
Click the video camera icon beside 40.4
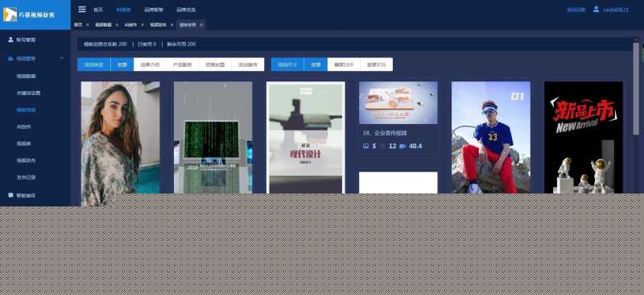[x=402, y=146]
